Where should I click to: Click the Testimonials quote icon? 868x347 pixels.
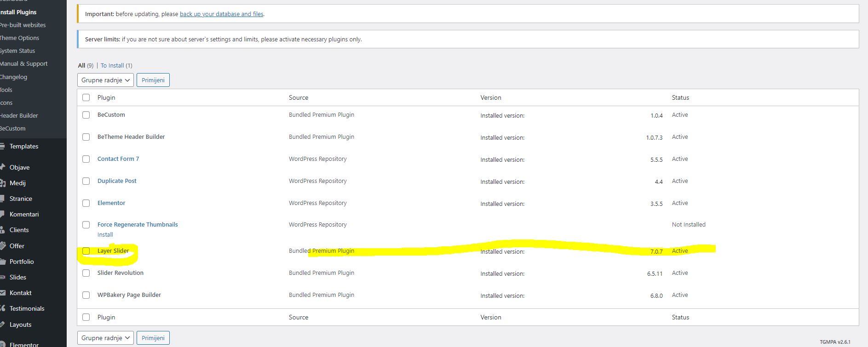(2, 308)
